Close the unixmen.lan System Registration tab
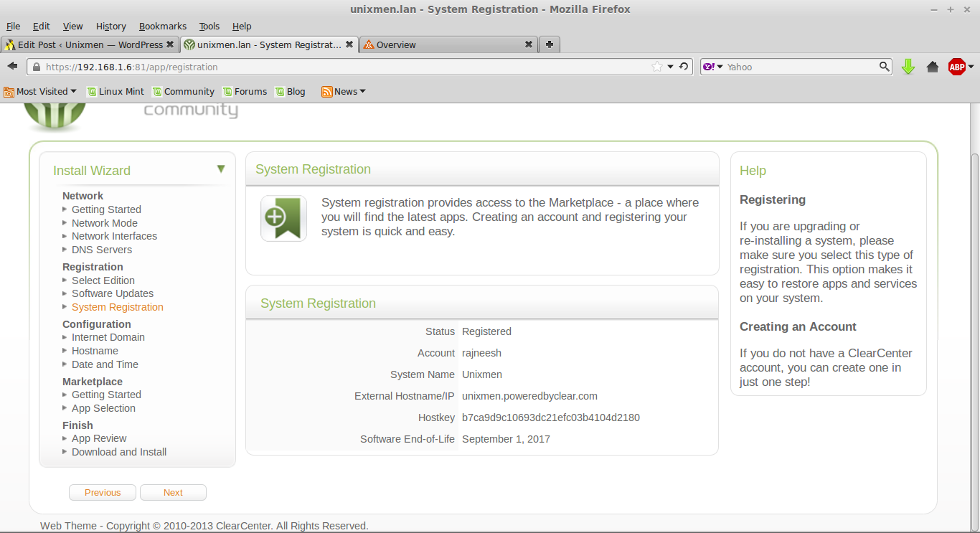The image size is (980, 533). [x=349, y=44]
